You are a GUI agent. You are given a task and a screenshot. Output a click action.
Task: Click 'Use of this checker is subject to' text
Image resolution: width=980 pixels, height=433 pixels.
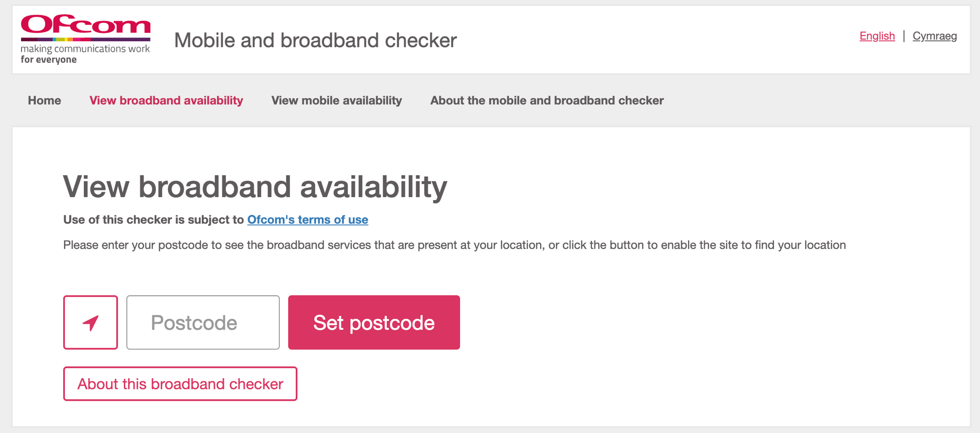pos(153,220)
